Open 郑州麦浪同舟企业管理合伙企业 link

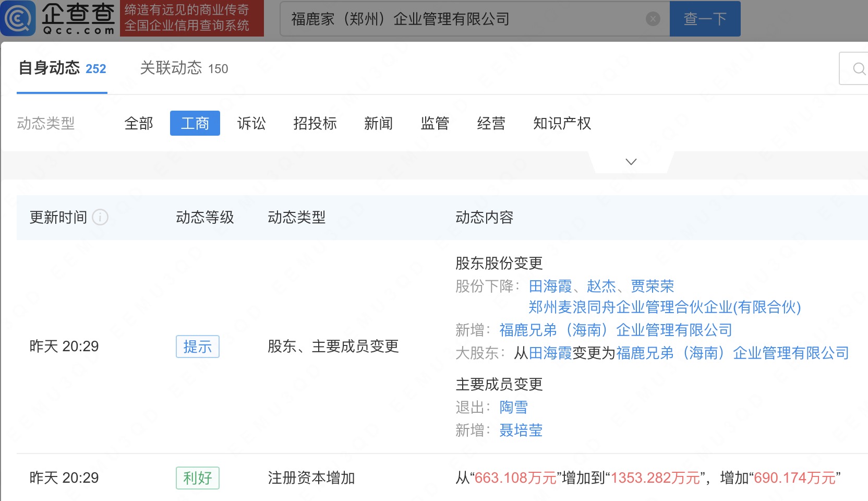pyautogui.click(x=664, y=307)
